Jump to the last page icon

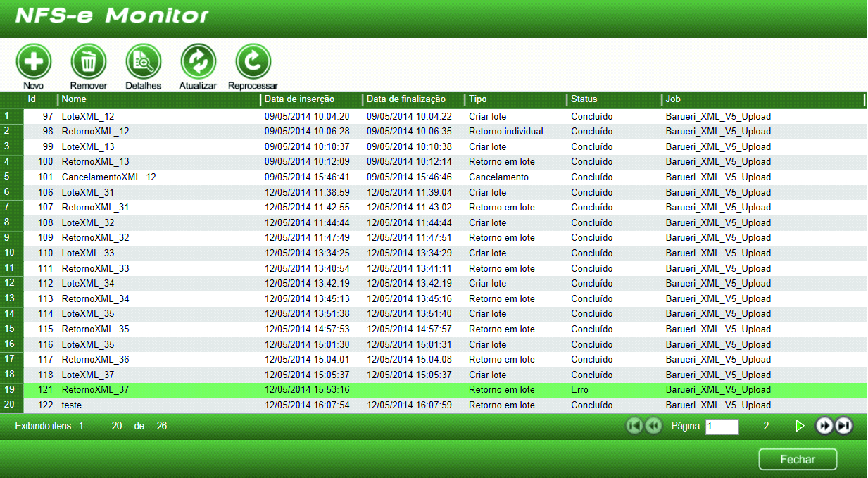coord(843,426)
